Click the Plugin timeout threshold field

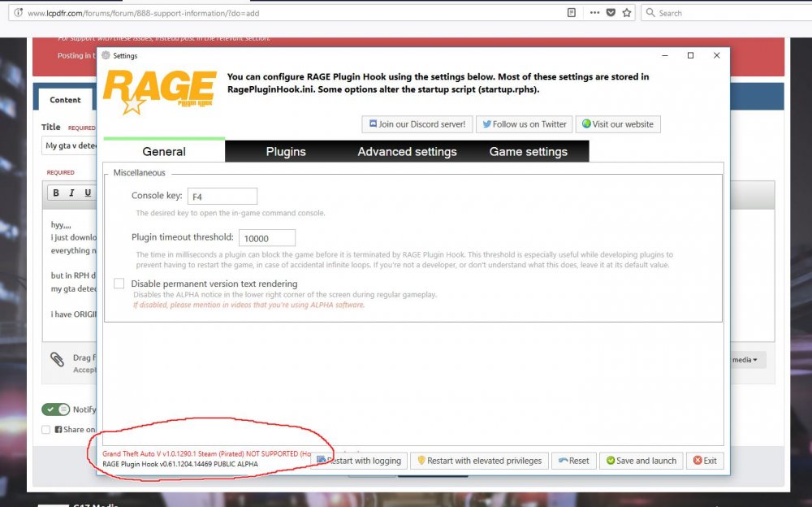tap(266, 238)
